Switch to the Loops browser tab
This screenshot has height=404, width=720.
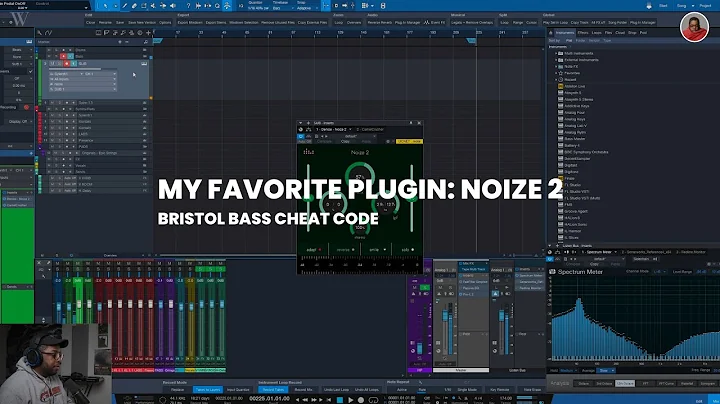pos(596,33)
